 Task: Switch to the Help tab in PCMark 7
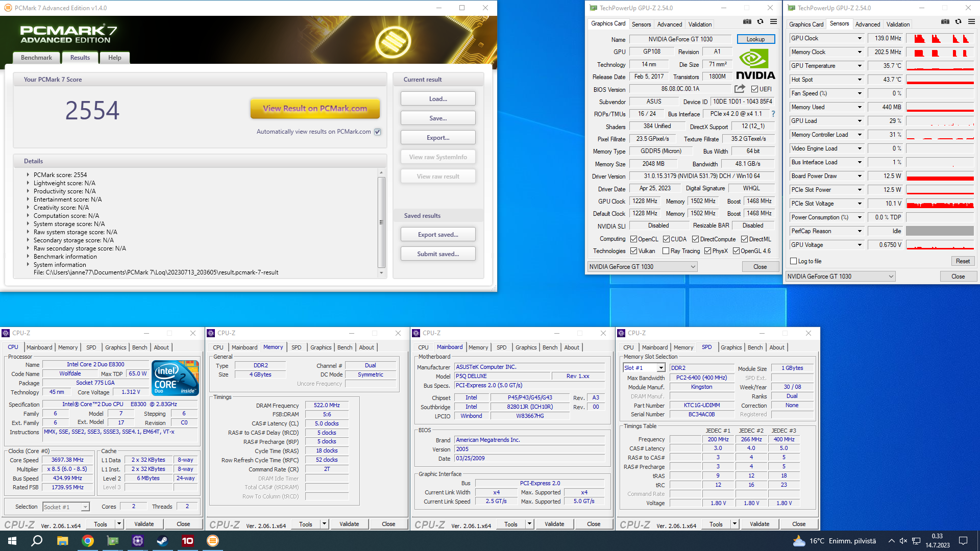click(x=115, y=58)
